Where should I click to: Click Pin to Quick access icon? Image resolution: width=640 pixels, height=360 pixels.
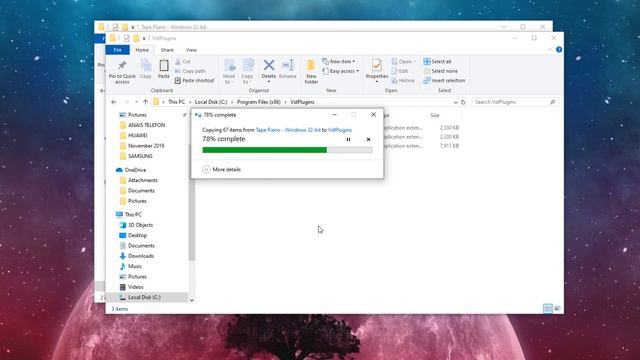tap(122, 71)
